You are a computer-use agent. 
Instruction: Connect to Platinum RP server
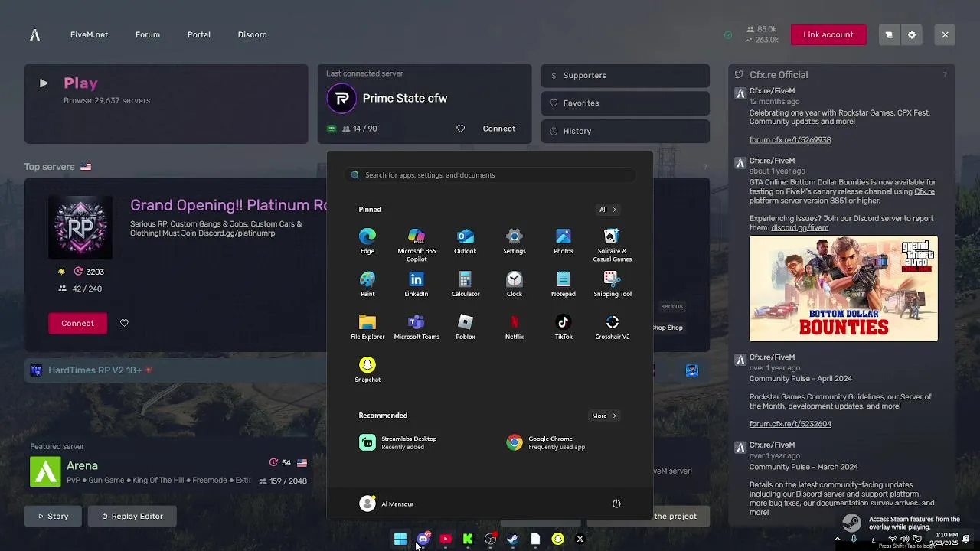coord(77,323)
